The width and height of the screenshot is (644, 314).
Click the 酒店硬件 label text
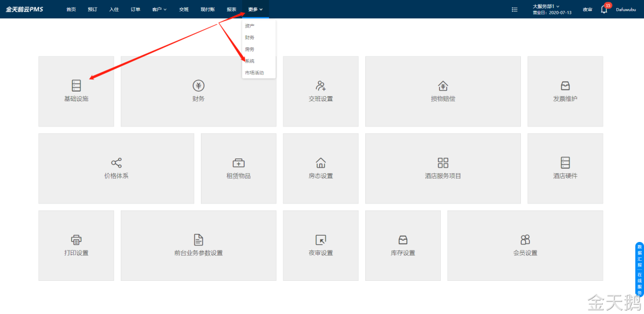(x=565, y=176)
